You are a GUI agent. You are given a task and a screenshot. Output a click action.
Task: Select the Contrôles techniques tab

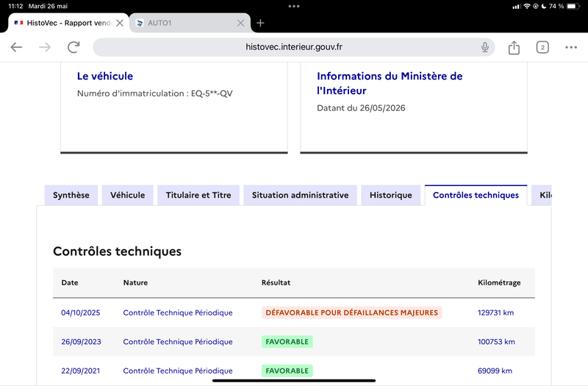click(x=476, y=195)
